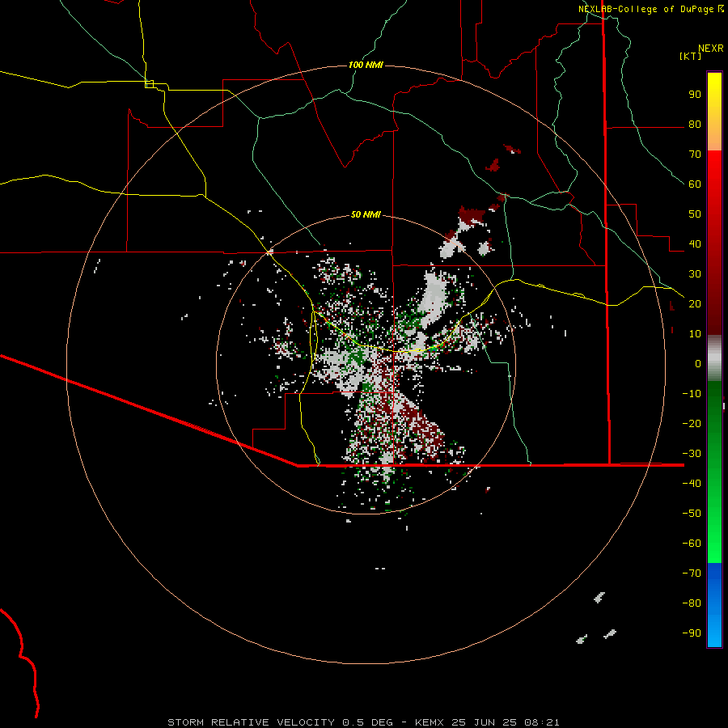The image size is (728, 728).
Task: Click the 30 value on velocity scale
Action: (x=695, y=274)
